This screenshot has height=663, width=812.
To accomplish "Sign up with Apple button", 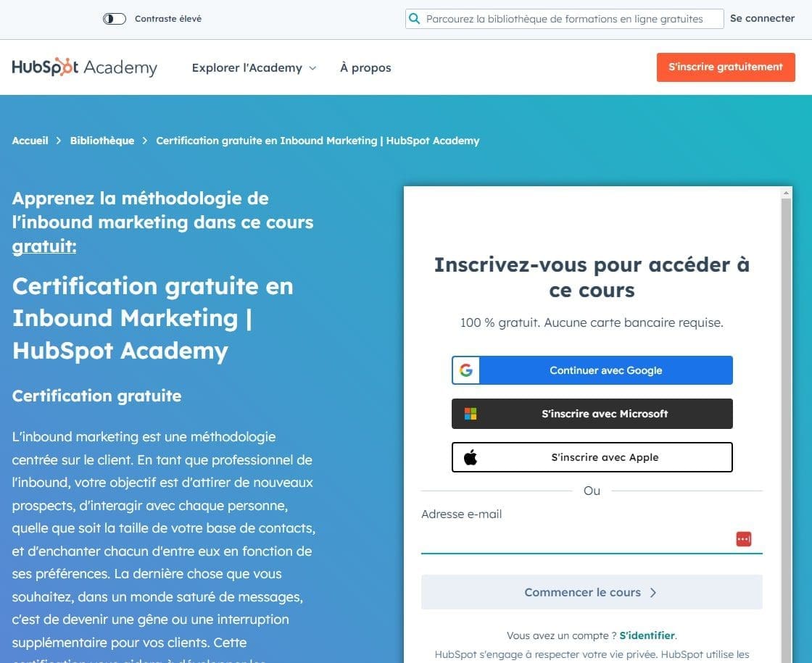I will click(592, 457).
